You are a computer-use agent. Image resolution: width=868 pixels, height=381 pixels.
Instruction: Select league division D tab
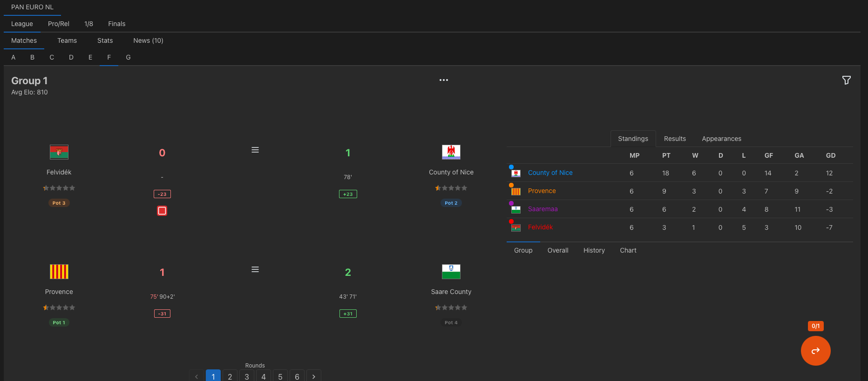71,57
